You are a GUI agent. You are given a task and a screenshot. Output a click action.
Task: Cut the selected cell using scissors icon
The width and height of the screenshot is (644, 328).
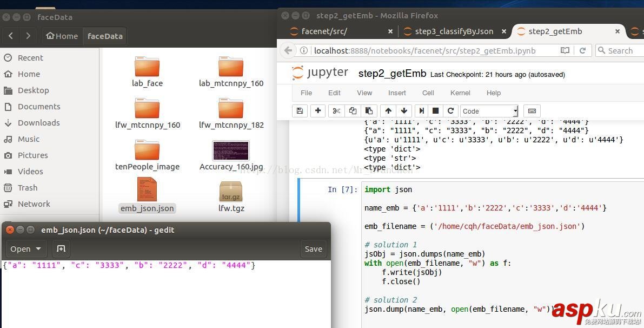click(x=336, y=111)
